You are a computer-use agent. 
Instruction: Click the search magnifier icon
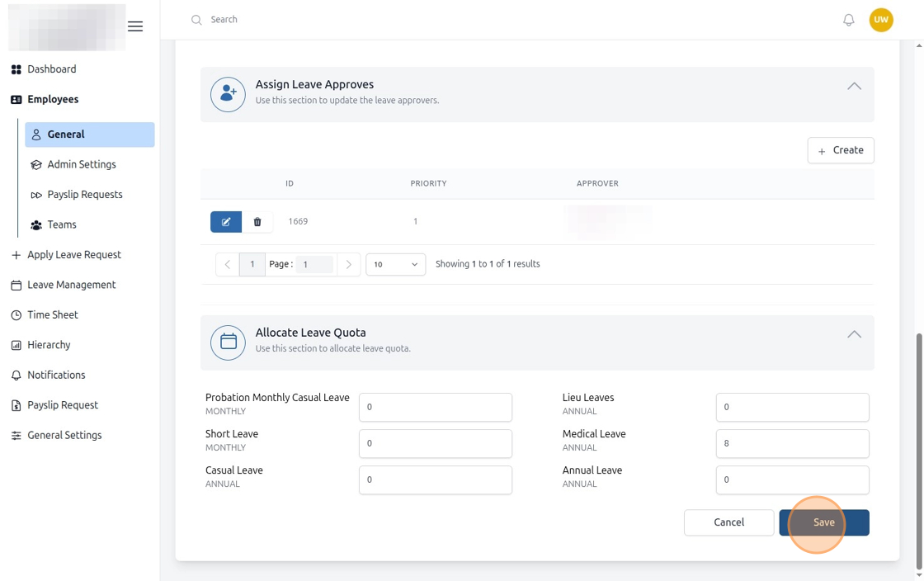tap(196, 20)
